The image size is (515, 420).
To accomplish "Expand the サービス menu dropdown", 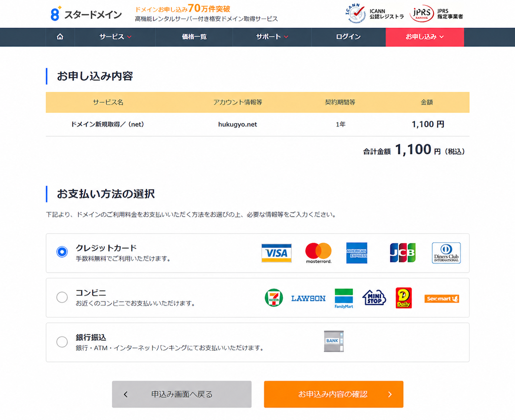I will [x=115, y=37].
